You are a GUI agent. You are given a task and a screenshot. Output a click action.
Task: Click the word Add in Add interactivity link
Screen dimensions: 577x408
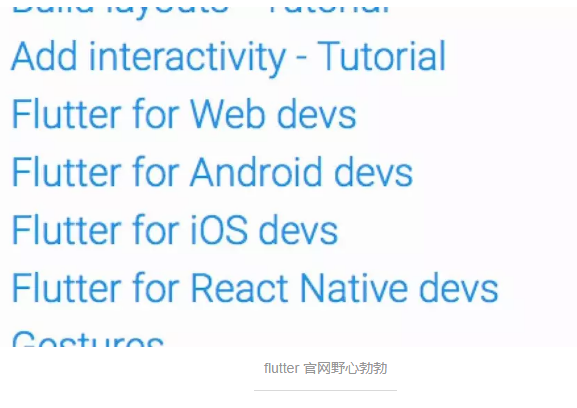coord(45,56)
